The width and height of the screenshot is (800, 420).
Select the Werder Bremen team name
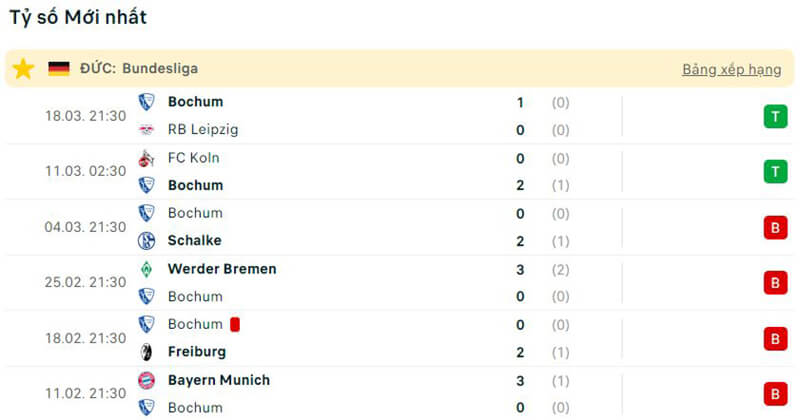(x=222, y=269)
